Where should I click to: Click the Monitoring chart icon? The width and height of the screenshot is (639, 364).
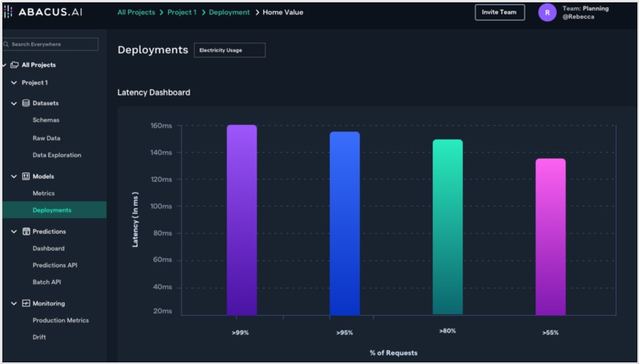point(26,303)
